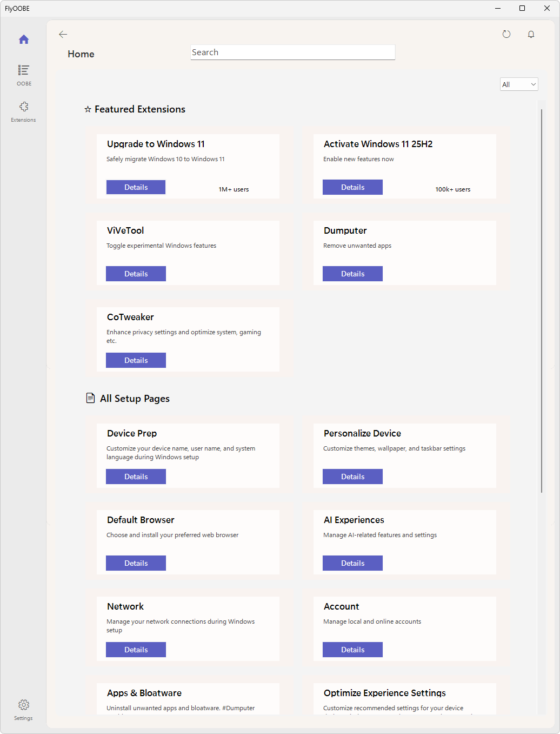Click the Personalize Device title
Screen dimensions: 560x734
click(362, 433)
